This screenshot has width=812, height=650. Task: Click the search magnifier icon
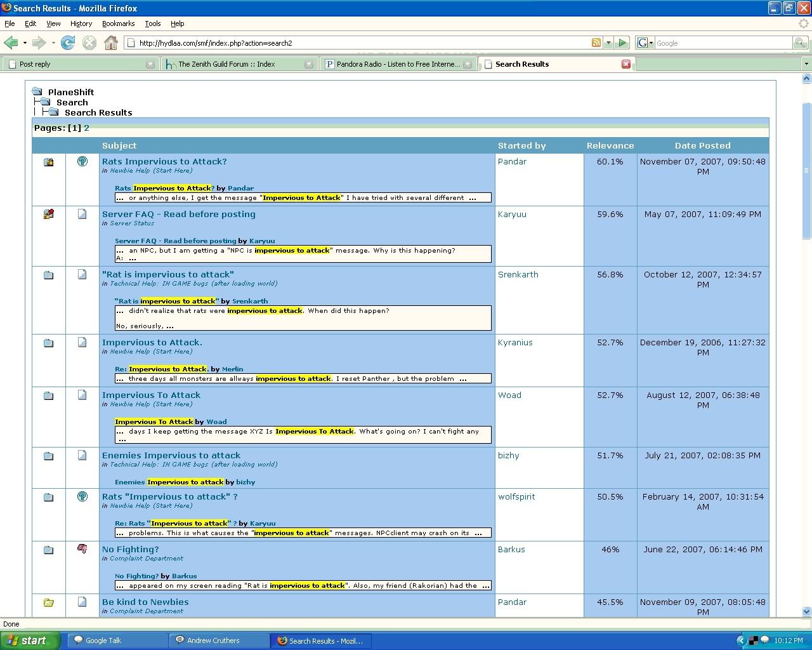[801, 43]
